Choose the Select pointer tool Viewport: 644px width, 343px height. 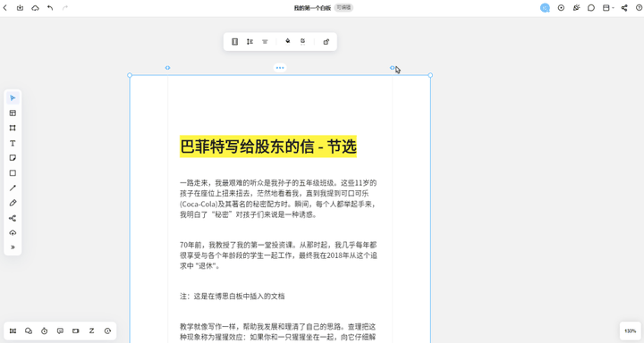click(x=13, y=98)
